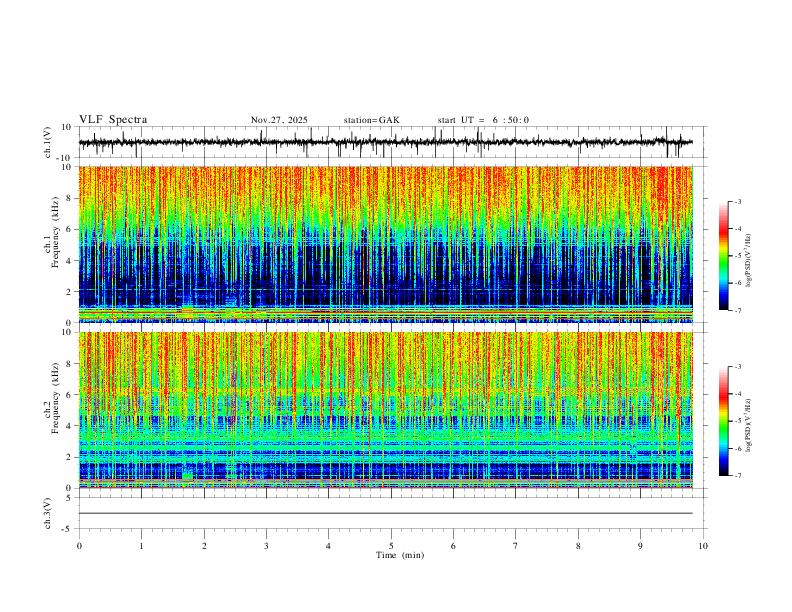Click the ch.2 frequency spectrogram panel
Screen dimensions: 792x612
point(386,410)
